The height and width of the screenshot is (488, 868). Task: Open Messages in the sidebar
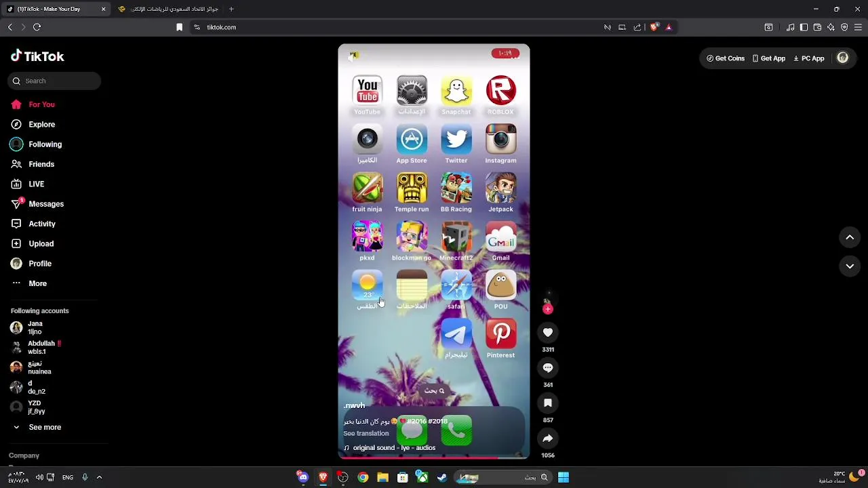point(37,204)
